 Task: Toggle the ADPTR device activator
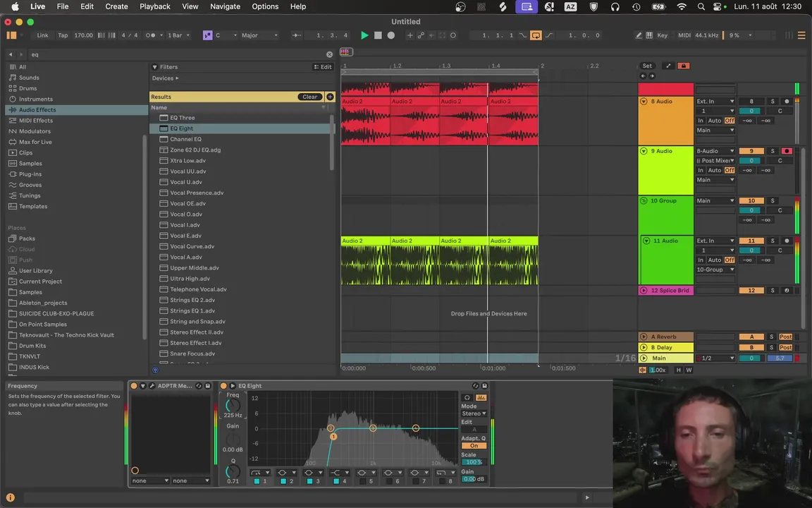pyautogui.click(x=134, y=386)
